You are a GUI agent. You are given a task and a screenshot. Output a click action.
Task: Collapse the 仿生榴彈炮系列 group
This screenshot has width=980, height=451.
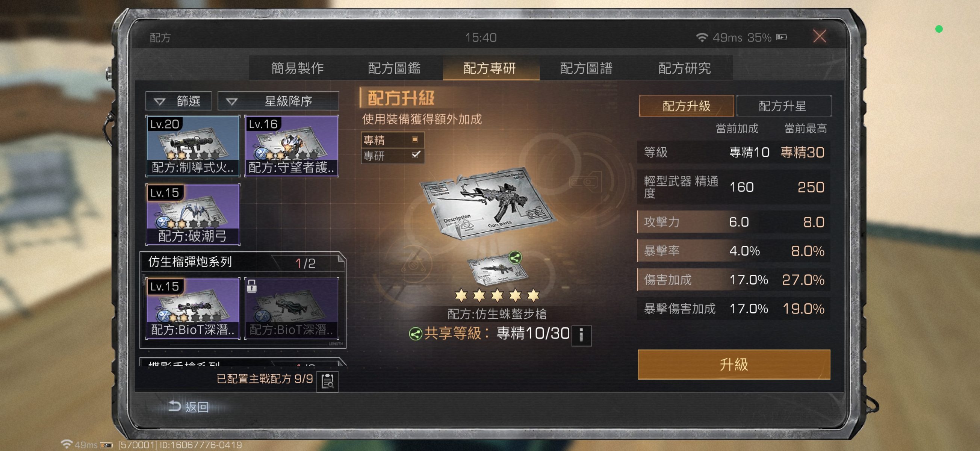[x=341, y=260]
